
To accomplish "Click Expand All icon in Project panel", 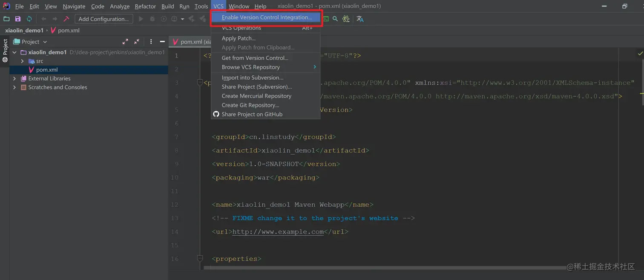I will pyautogui.click(x=125, y=42).
